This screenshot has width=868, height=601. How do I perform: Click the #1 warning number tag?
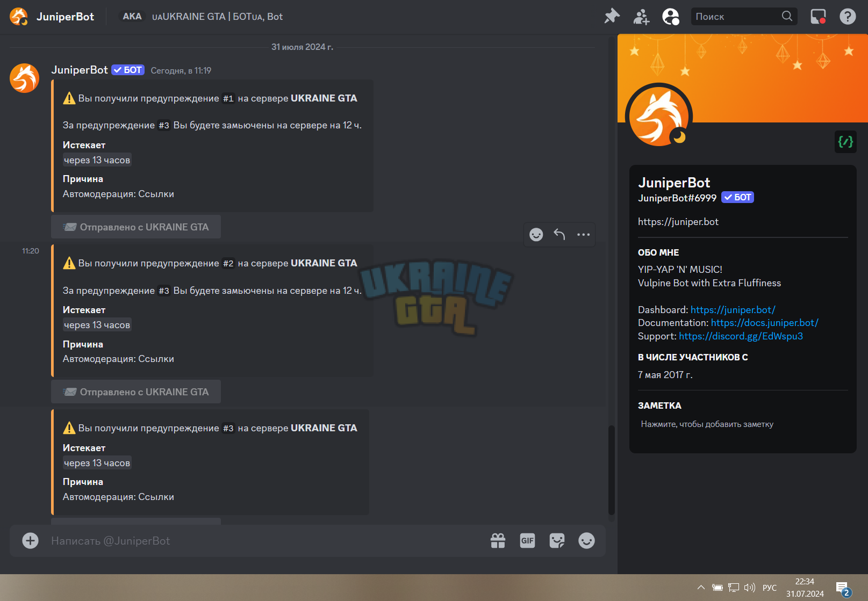click(228, 98)
